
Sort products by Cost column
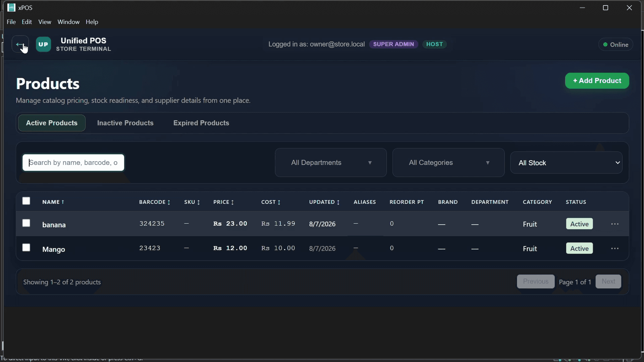pyautogui.click(x=271, y=202)
